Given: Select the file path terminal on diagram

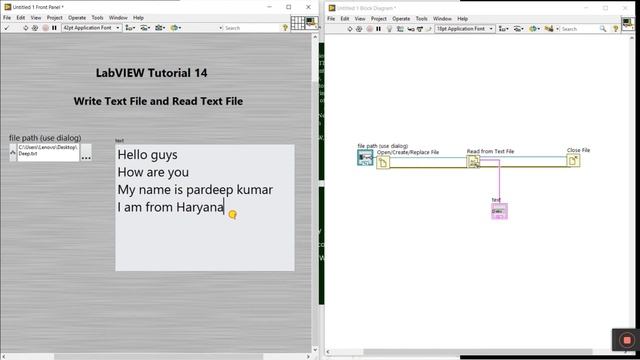Looking at the screenshot, I should click(365, 158).
